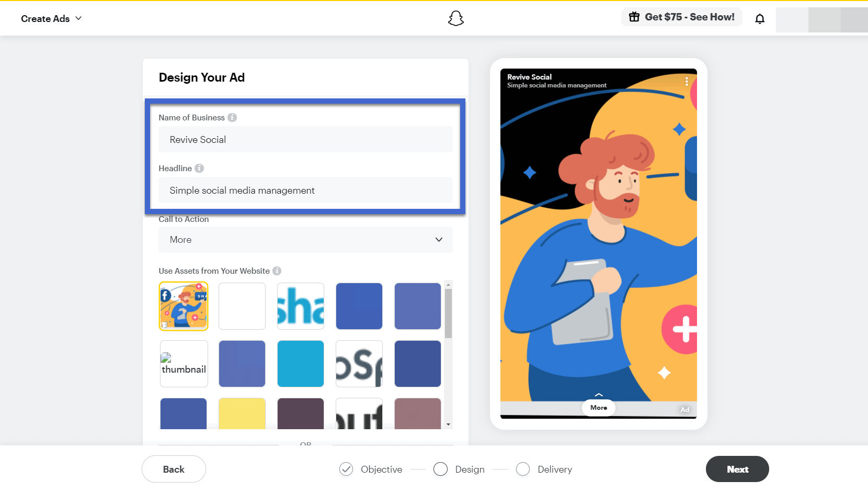Image resolution: width=868 pixels, height=492 pixels.
Task: Click the Call to Action chevron arrow
Action: pyautogui.click(x=439, y=240)
